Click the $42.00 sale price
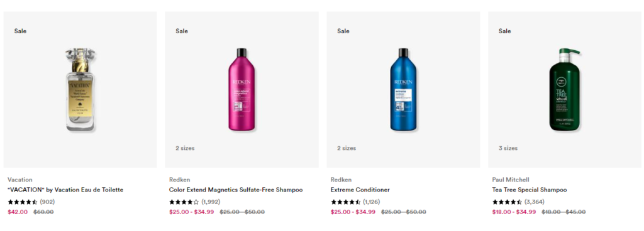 [18, 212]
